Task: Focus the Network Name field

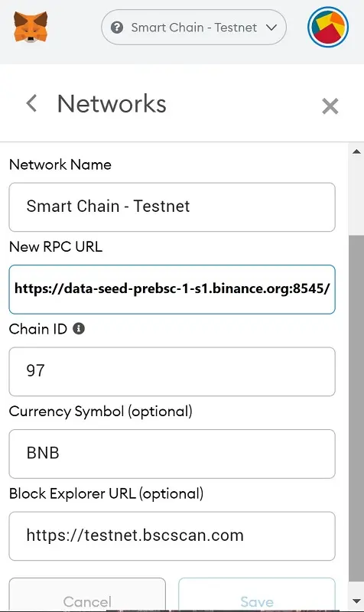Action: click(172, 207)
